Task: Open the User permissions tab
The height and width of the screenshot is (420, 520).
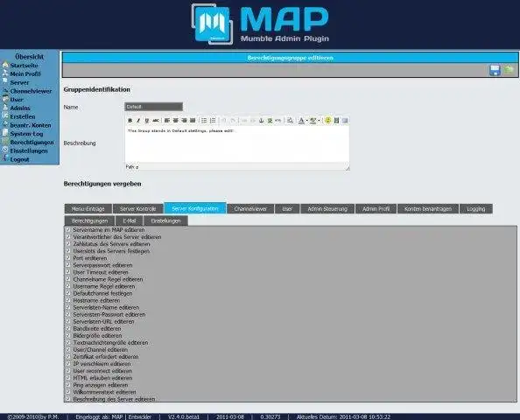Action: coord(287,209)
